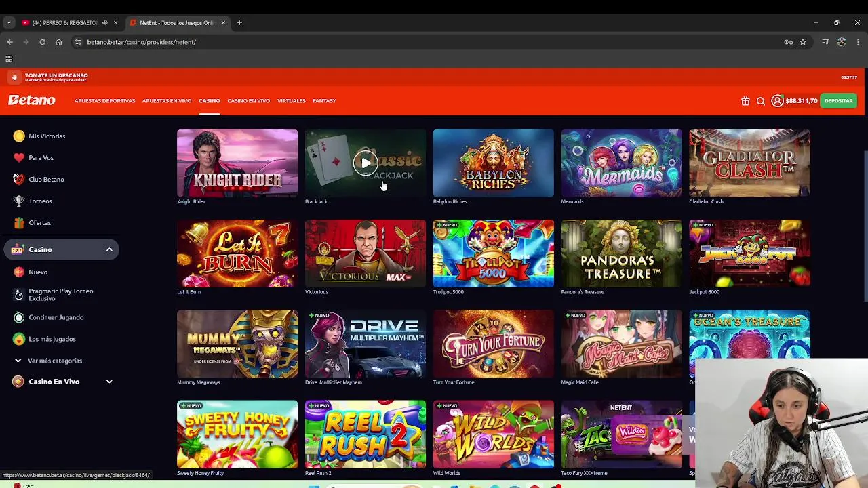Open the Knight Rider game thumbnail
868x488 pixels.
point(237,163)
